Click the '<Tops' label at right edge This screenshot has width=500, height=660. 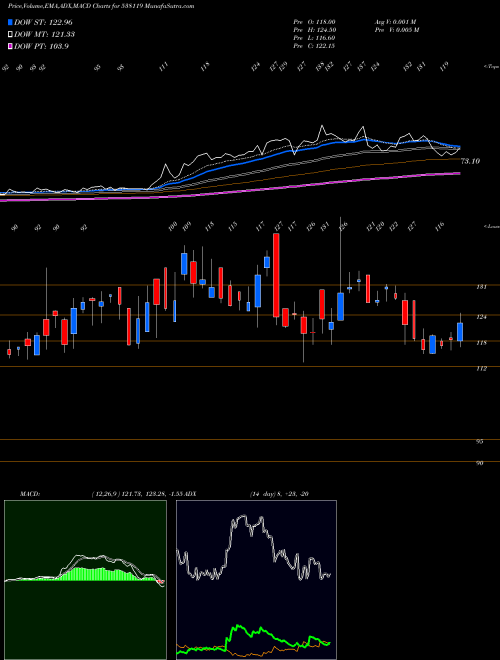(x=491, y=67)
